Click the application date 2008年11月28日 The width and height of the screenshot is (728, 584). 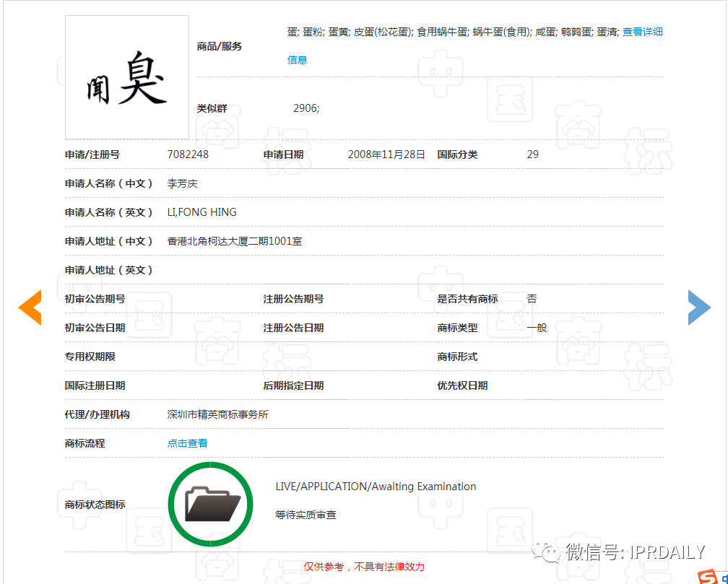[x=386, y=154]
